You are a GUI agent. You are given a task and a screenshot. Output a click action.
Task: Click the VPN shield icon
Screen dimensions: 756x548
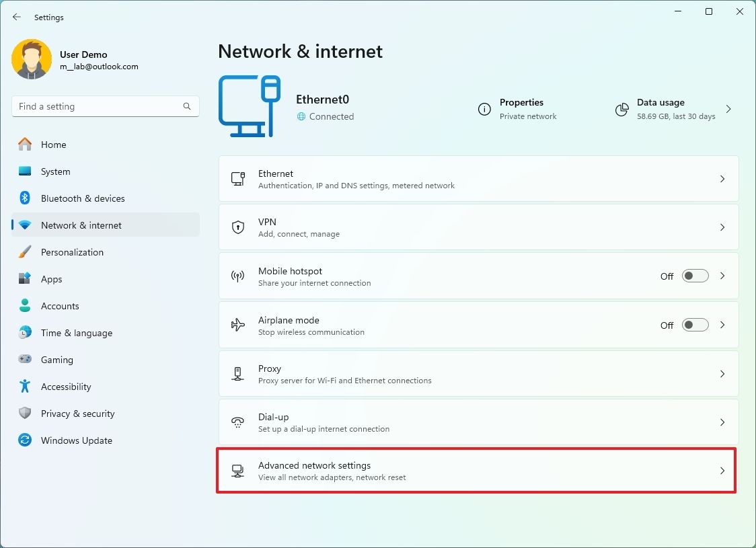237,227
